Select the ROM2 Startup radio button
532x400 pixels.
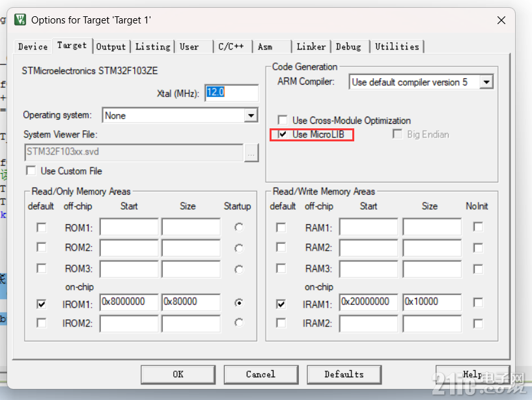tap(239, 248)
